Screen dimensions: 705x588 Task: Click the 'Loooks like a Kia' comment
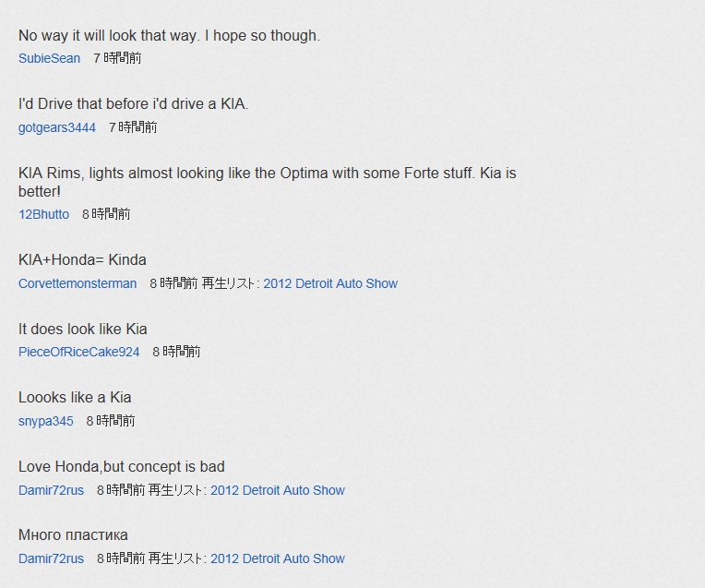75,398
